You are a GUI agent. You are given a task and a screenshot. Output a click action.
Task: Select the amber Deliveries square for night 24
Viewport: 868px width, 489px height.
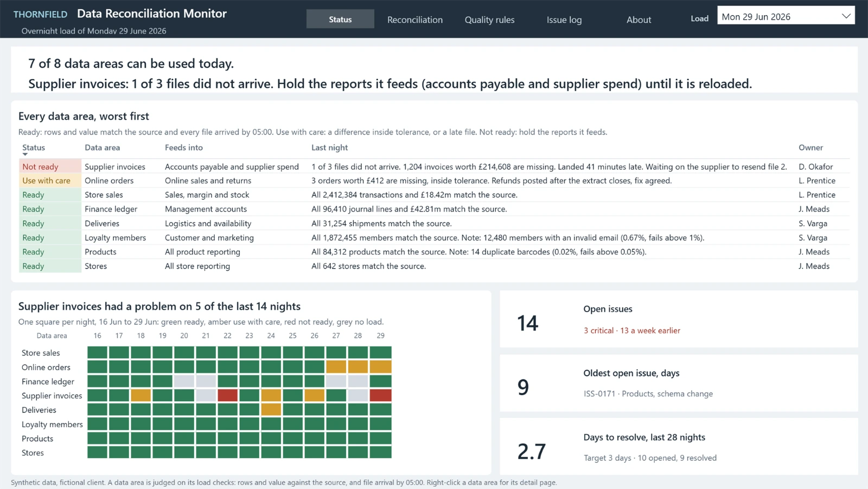(271, 410)
